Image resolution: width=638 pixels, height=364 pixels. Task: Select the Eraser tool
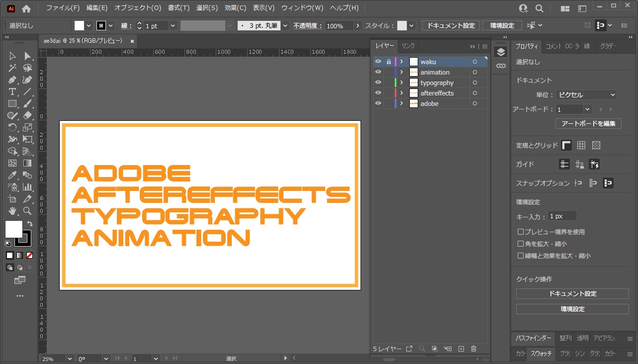pyautogui.click(x=28, y=116)
